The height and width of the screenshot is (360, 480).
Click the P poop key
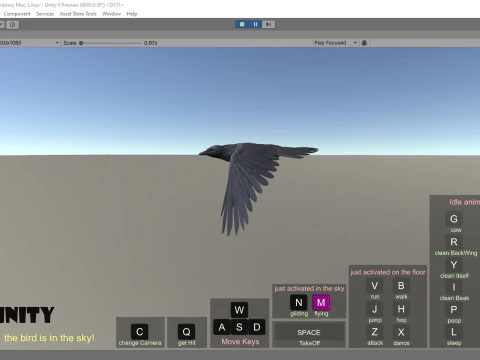click(454, 310)
